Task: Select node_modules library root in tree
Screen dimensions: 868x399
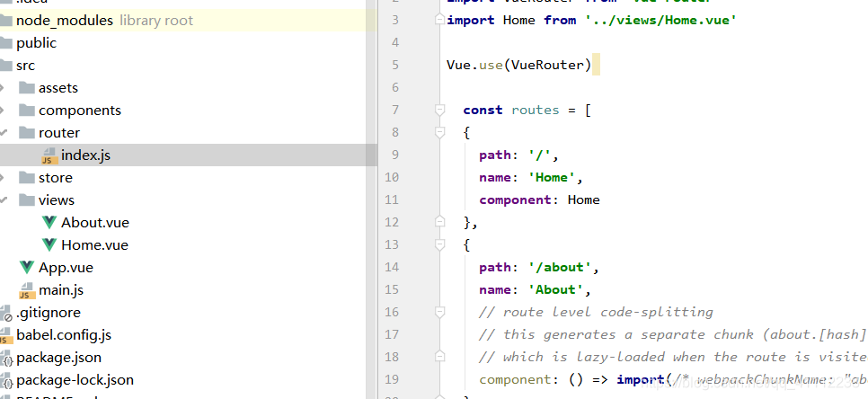Action: point(188,21)
